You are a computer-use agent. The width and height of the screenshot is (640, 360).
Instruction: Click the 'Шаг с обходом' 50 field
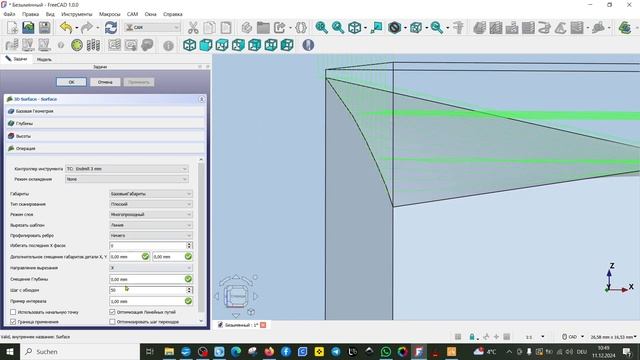pos(148,290)
